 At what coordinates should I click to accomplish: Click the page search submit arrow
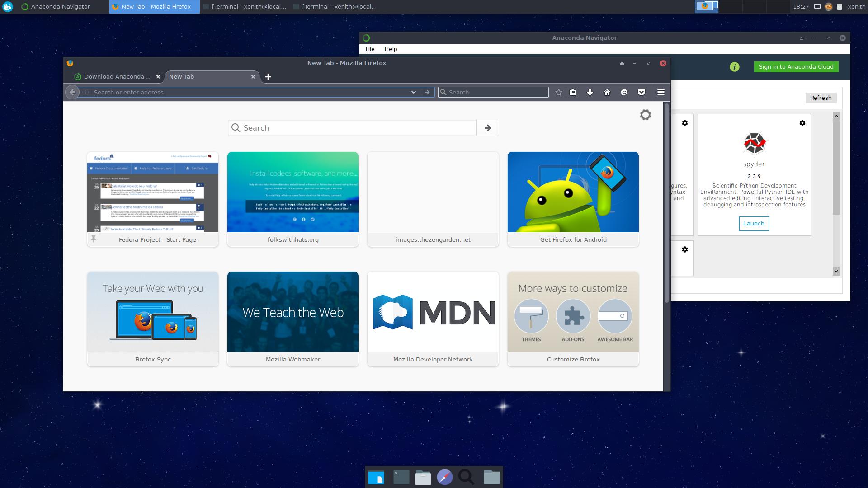[488, 128]
